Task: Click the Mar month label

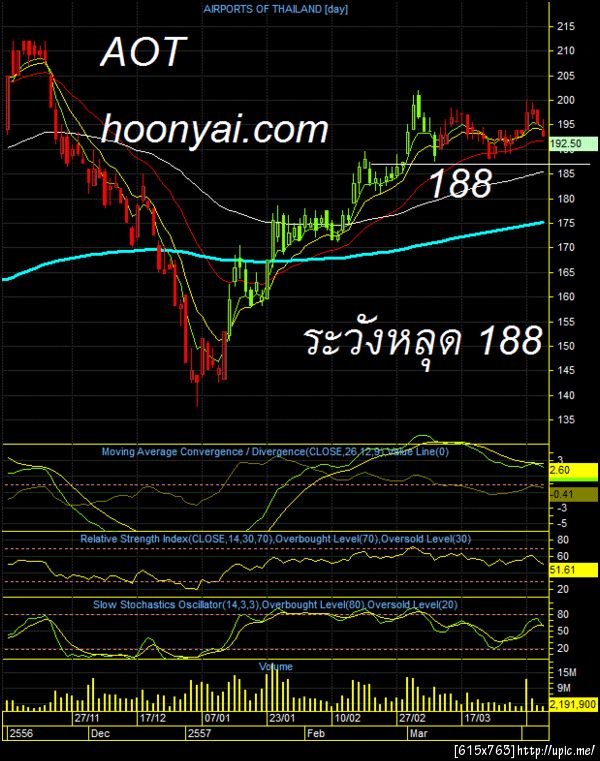Action: coord(418,733)
